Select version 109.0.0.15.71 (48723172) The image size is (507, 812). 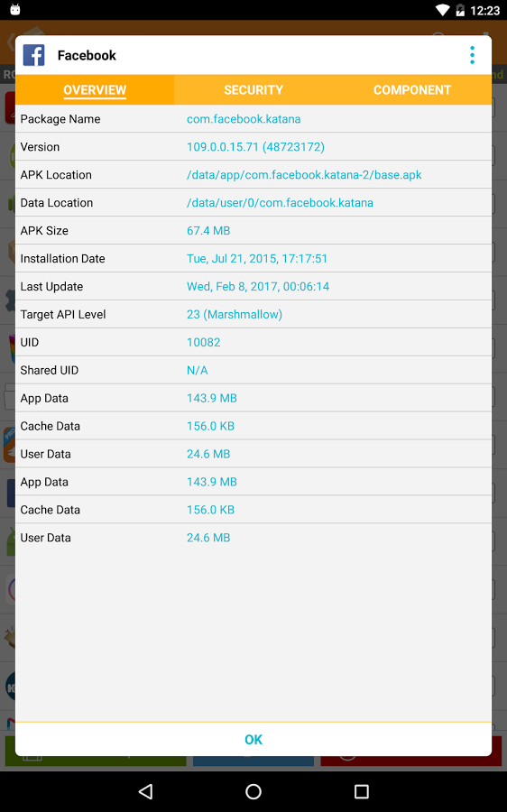[255, 146]
